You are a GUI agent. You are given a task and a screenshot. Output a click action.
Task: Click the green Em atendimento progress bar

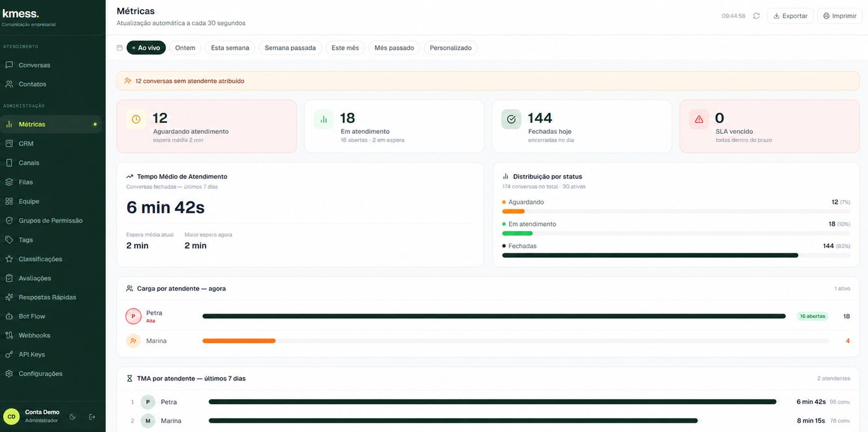(518, 233)
